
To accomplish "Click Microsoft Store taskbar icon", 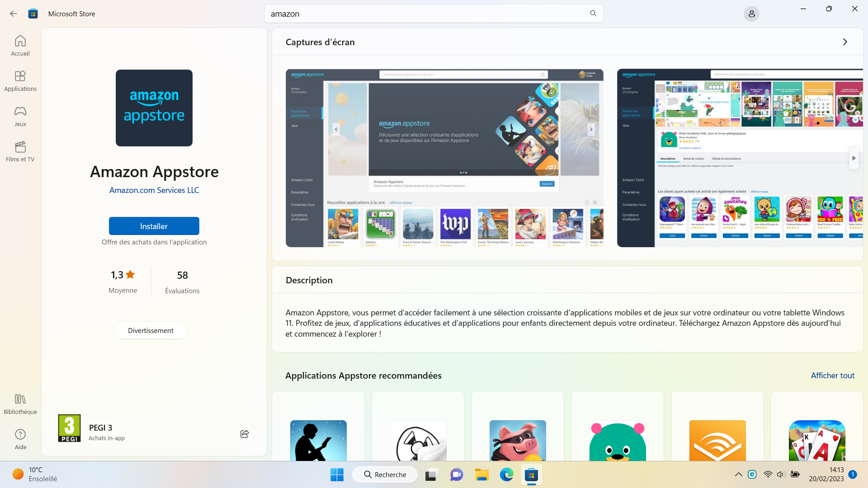I will (532, 474).
